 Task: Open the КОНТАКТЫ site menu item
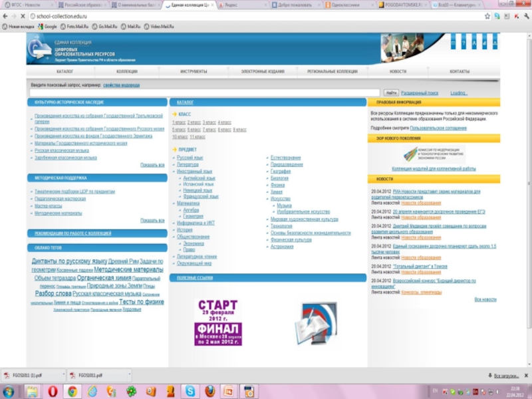[460, 72]
